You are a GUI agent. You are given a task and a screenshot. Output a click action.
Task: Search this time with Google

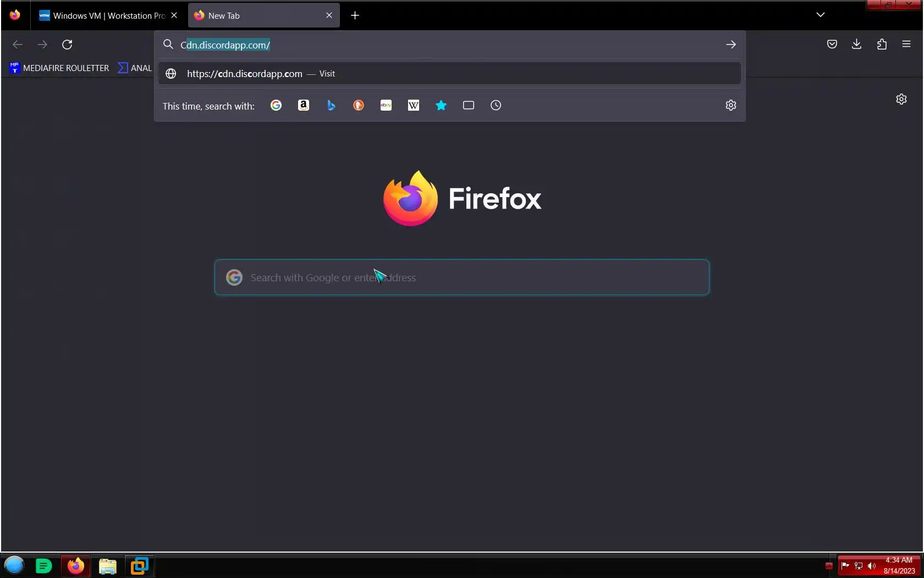point(276,105)
